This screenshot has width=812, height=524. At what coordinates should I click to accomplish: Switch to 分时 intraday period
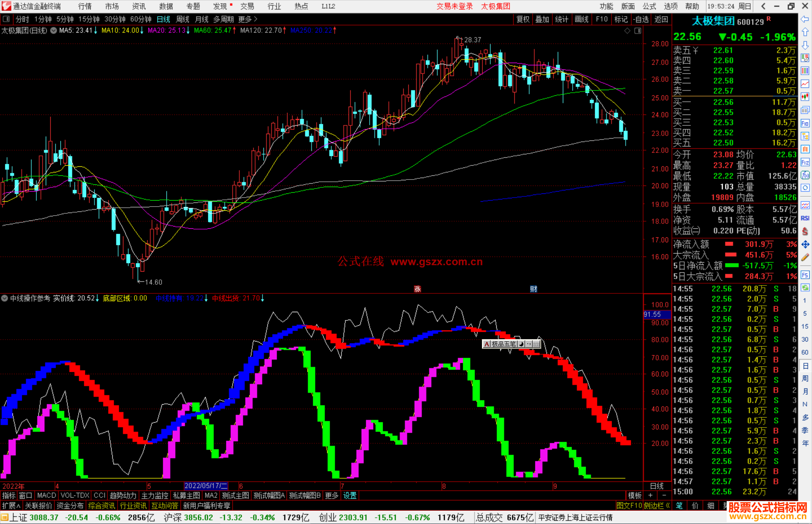[x=22, y=19]
